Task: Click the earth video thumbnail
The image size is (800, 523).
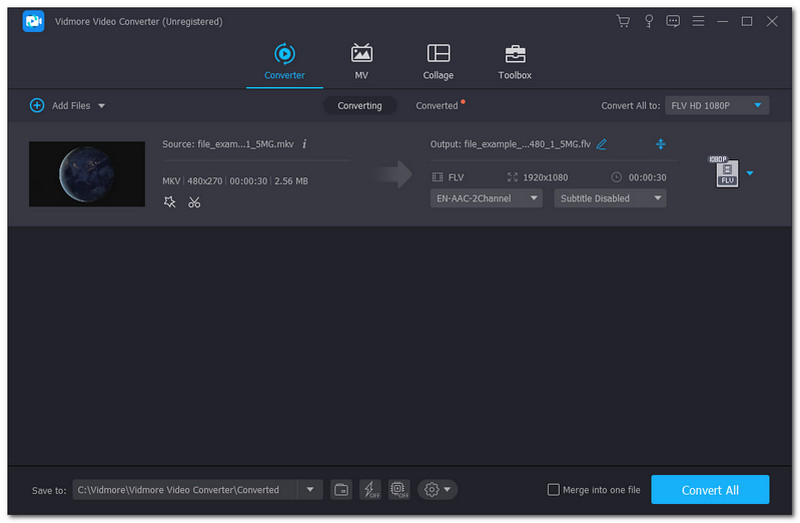Action: (x=87, y=174)
